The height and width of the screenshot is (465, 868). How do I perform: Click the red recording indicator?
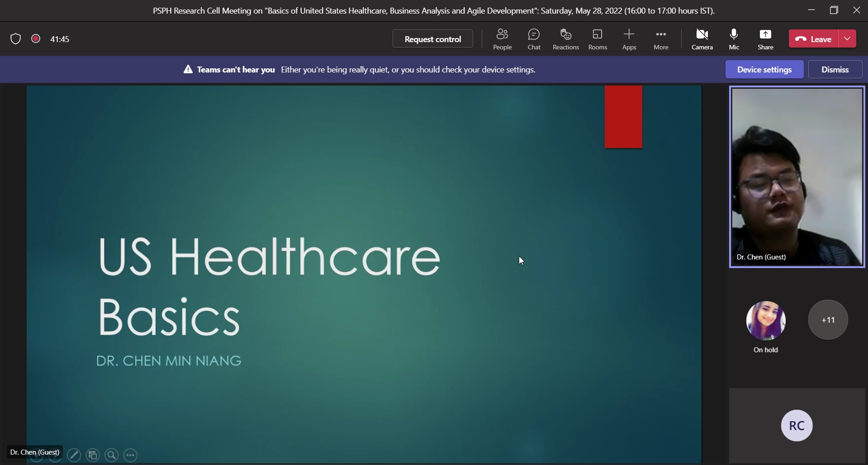point(36,39)
